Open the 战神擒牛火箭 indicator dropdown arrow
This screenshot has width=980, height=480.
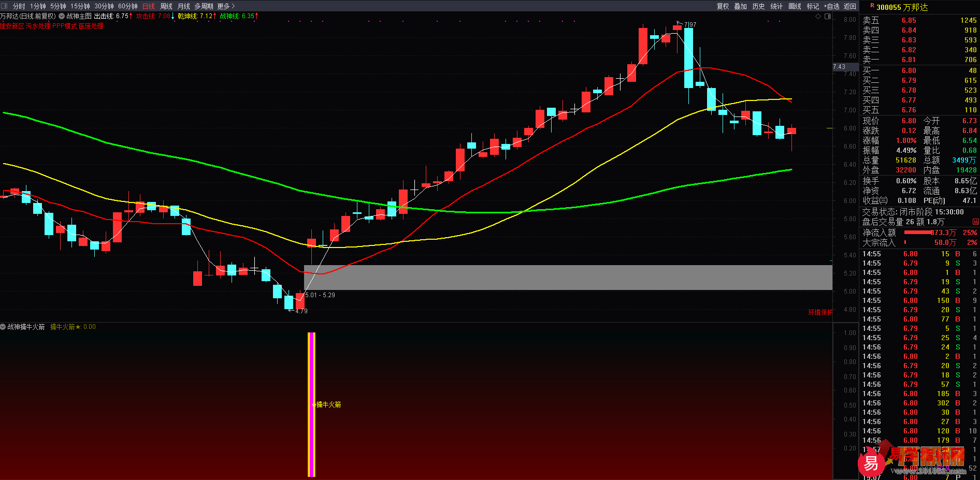click(x=3, y=327)
